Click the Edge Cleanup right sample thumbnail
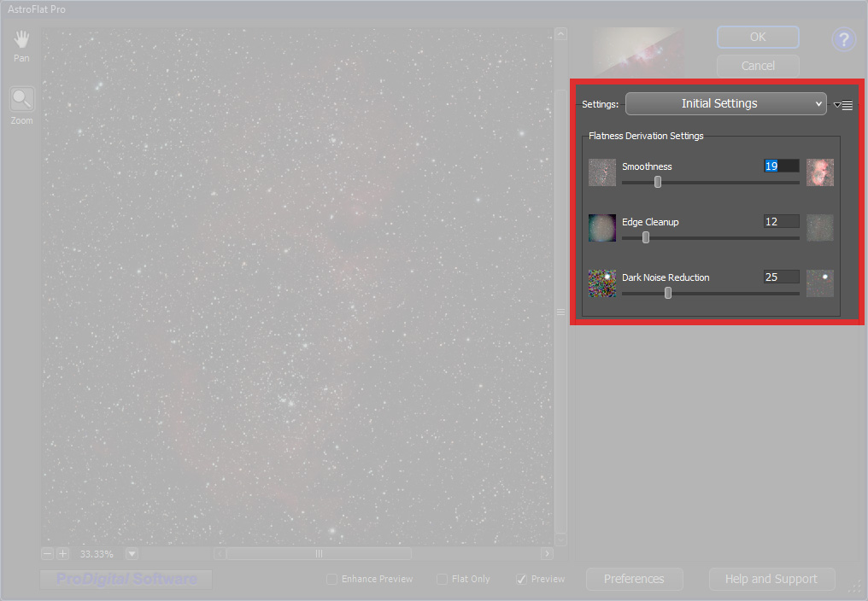 point(820,227)
